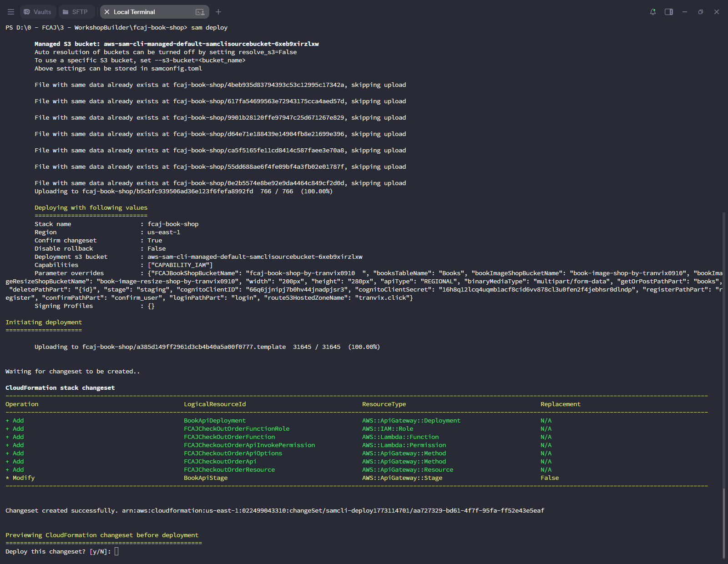Open the hamburger main menu
The width and height of the screenshot is (728, 564).
pyautogui.click(x=11, y=12)
